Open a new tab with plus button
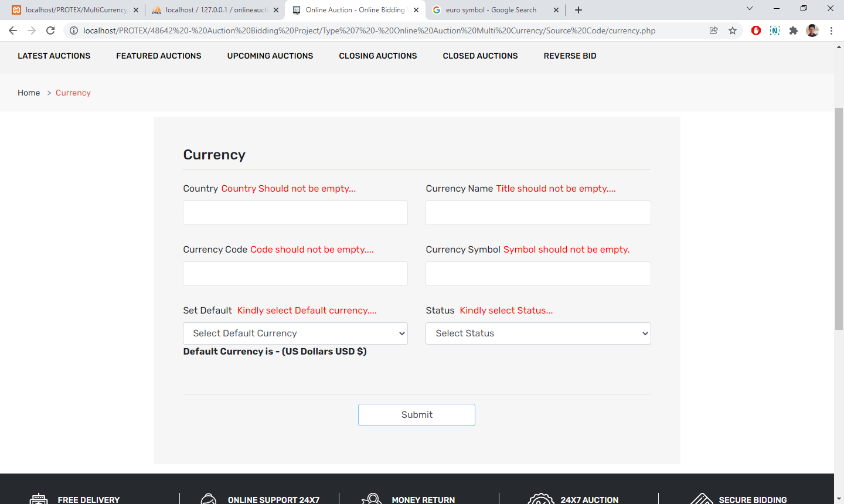Viewport: 844px width, 504px height. click(x=578, y=10)
